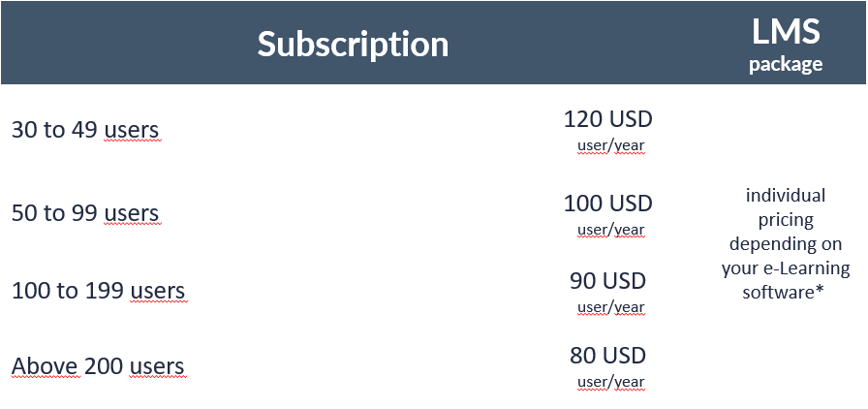Select the 50 to 99 users label

(85, 213)
